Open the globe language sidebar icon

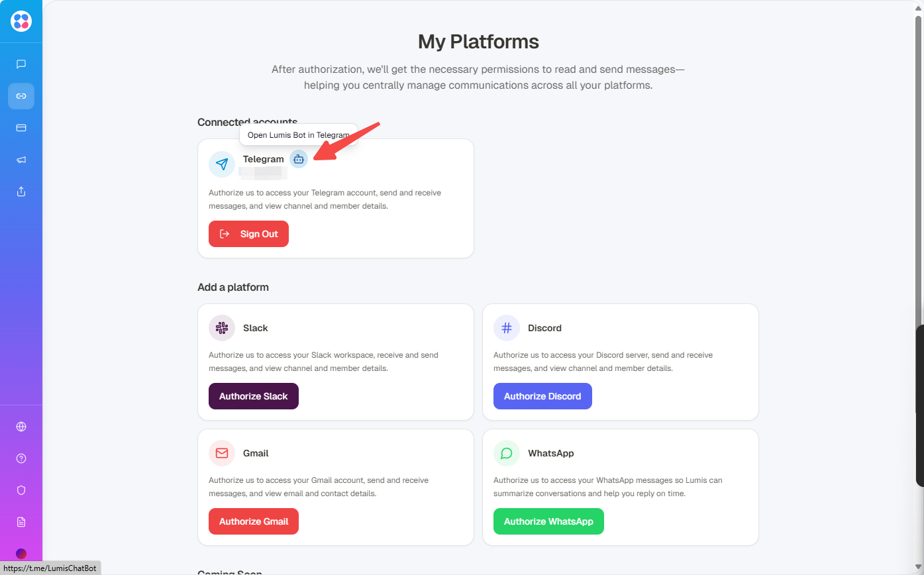(21, 427)
